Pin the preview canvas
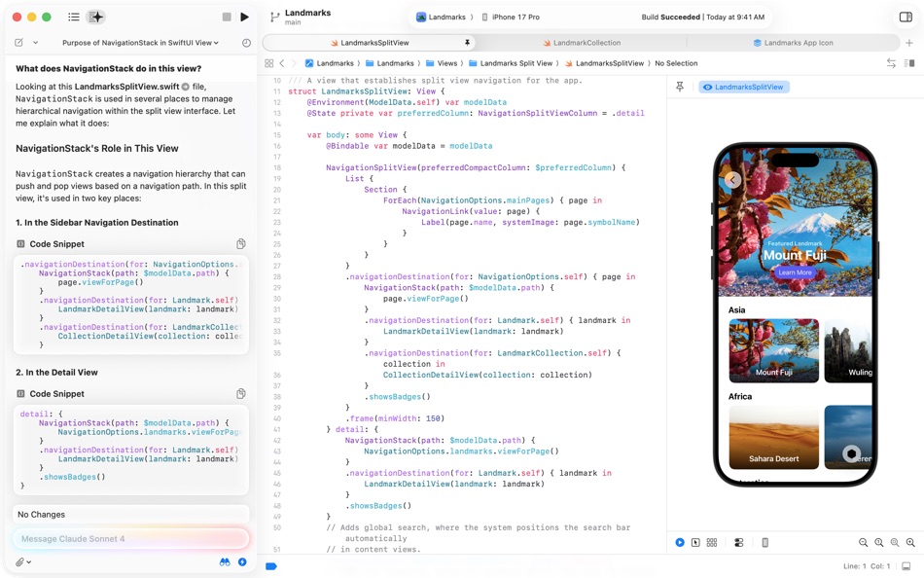 680,87
